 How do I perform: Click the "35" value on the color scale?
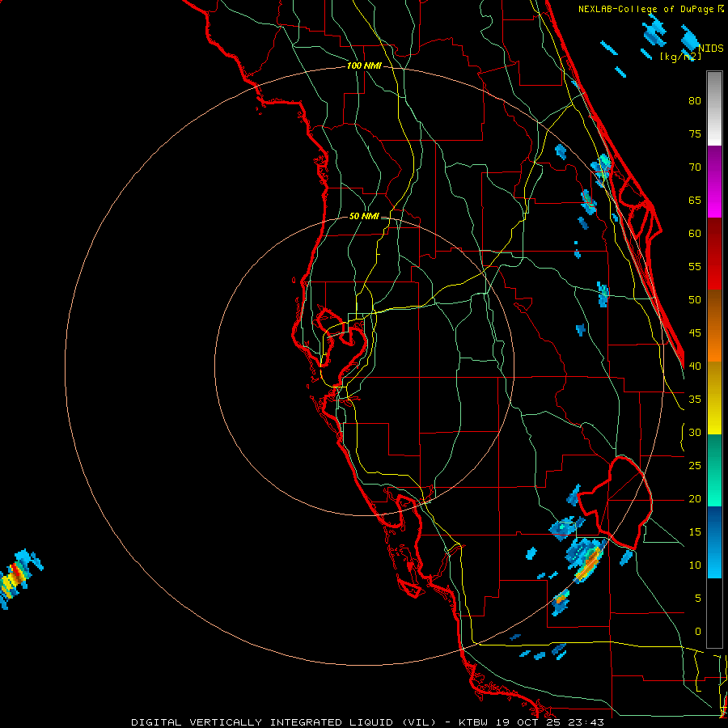(x=695, y=400)
